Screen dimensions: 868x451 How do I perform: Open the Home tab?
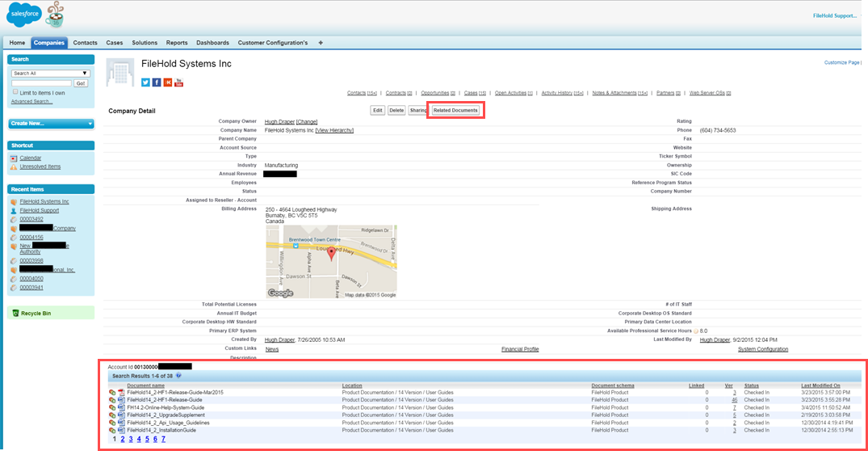pos(17,43)
